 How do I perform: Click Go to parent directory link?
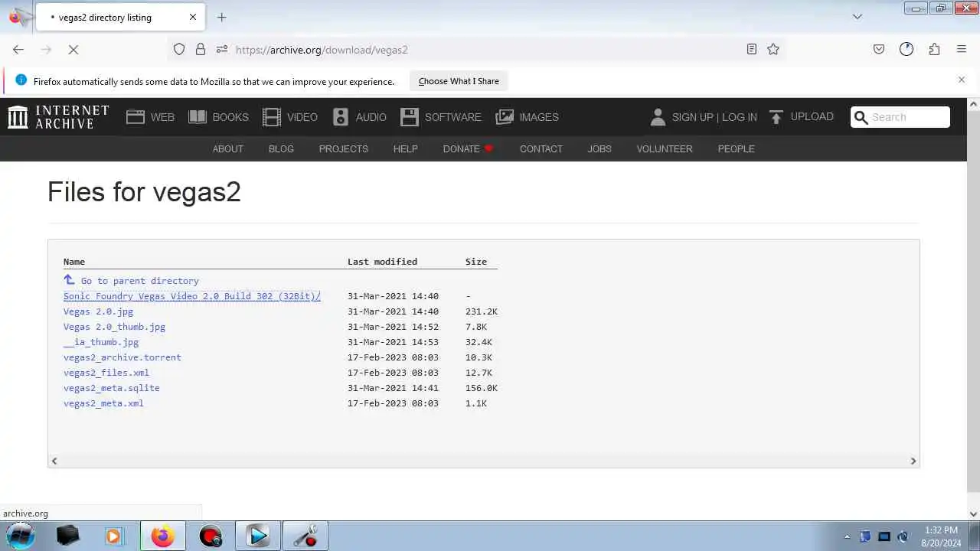pos(140,281)
